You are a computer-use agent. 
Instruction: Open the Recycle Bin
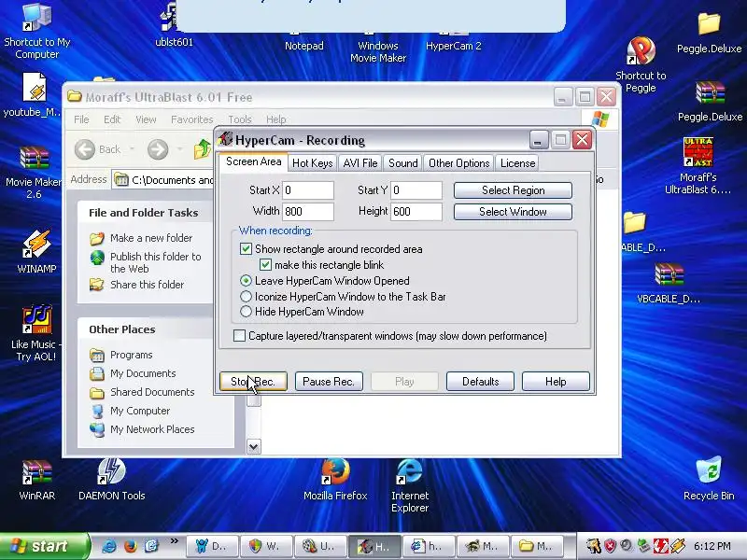click(x=709, y=479)
